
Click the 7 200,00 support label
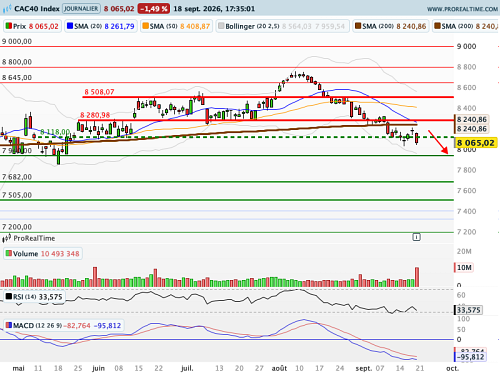pos(17,227)
